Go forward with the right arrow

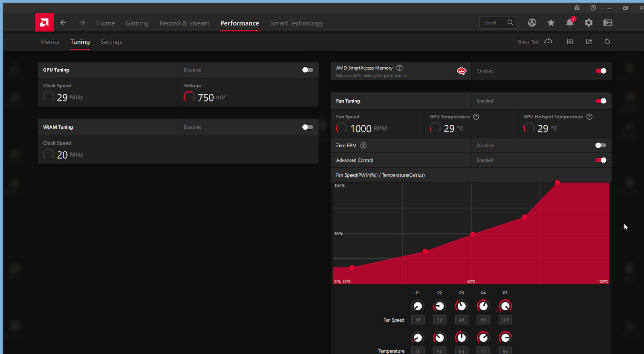tap(82, 23)
